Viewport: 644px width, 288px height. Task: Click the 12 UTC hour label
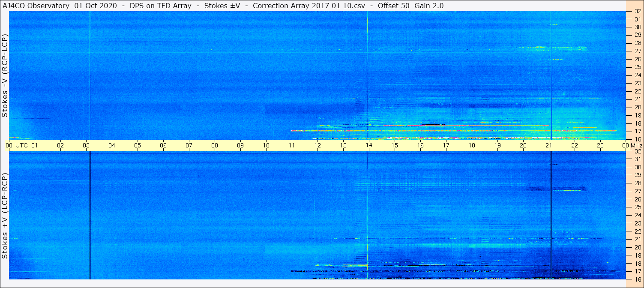coord(318,145)
